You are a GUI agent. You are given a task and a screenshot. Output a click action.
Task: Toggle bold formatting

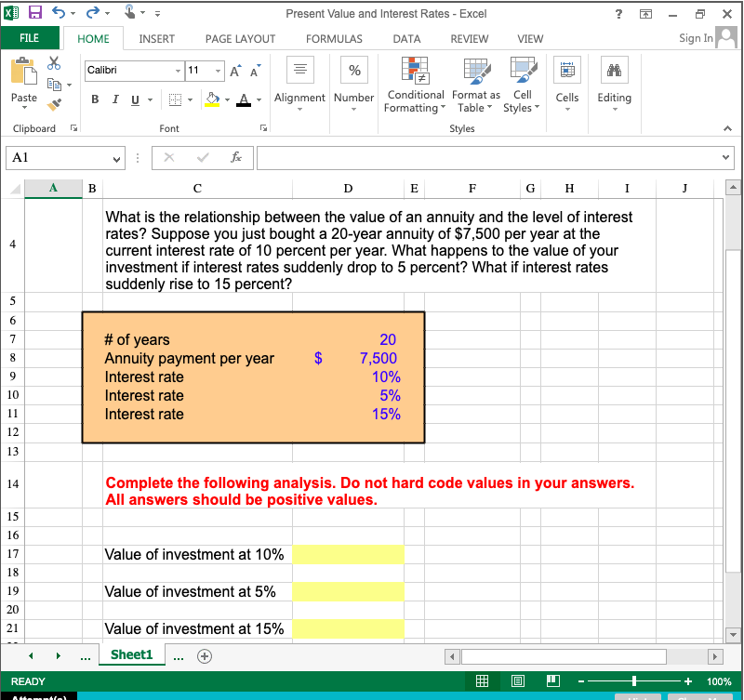point(94,99)
